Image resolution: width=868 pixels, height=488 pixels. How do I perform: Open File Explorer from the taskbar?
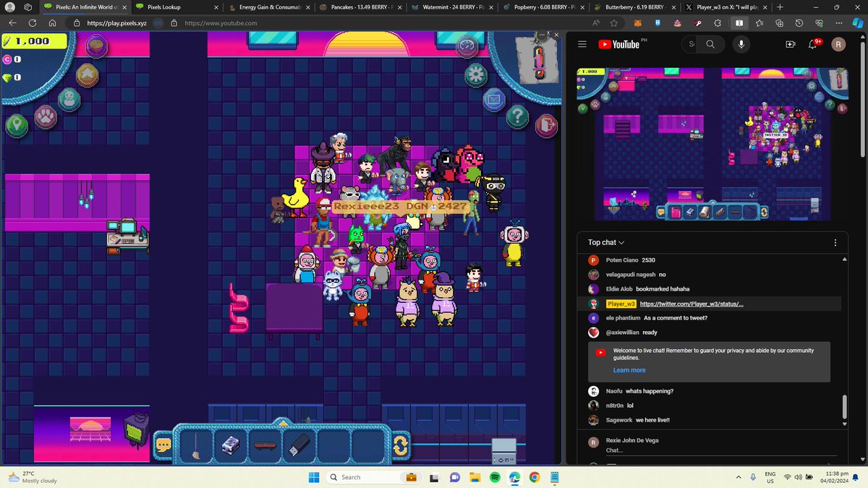tap(475, 477)
